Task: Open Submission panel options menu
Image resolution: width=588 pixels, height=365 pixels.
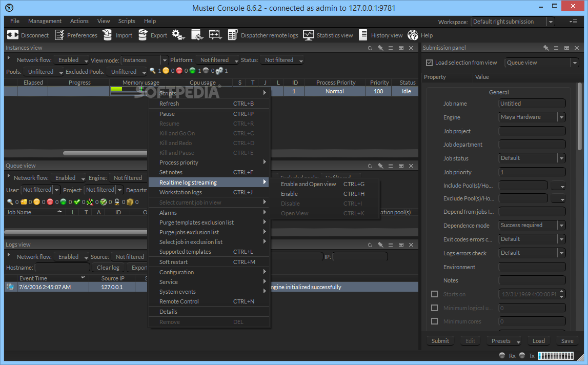Action: 556,48
